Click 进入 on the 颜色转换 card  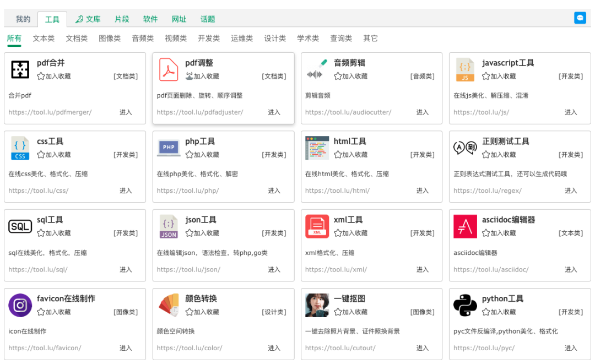pos(274,348)
